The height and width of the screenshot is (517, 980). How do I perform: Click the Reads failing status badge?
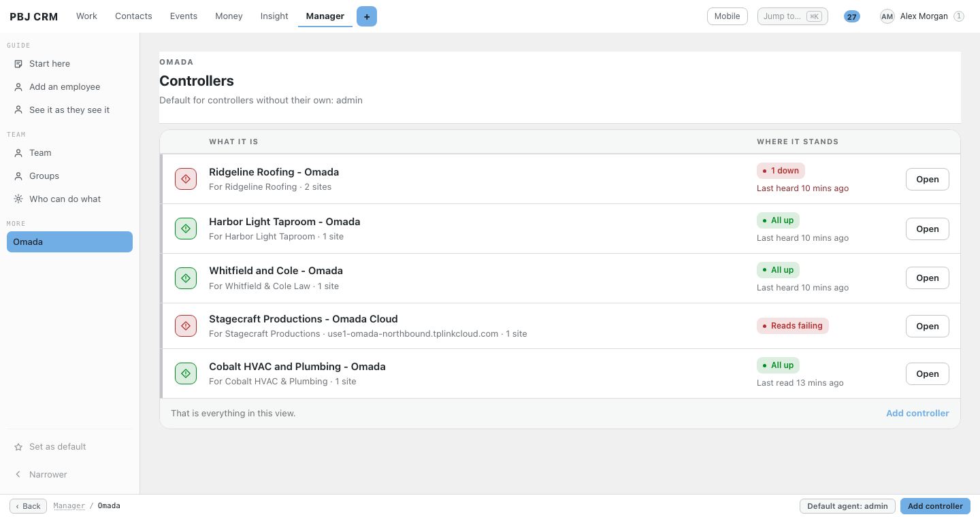click(793, 326)
